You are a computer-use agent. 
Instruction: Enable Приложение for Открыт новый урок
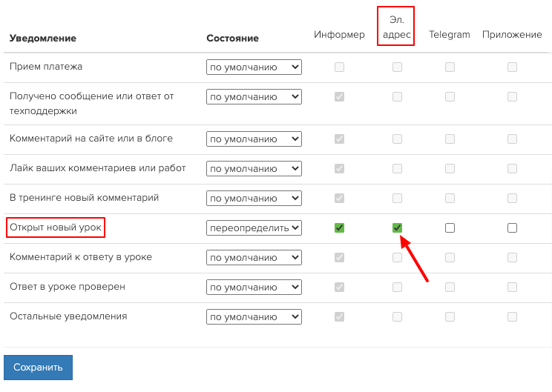coord(512,227)
